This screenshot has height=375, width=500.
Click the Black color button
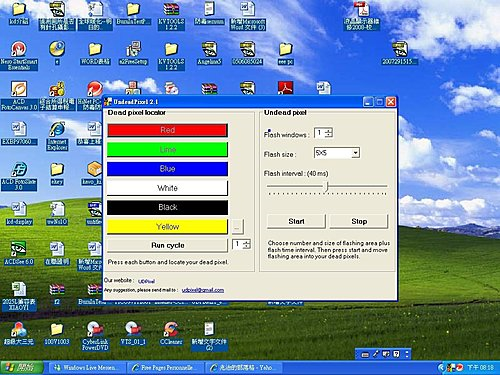point(167,207)
